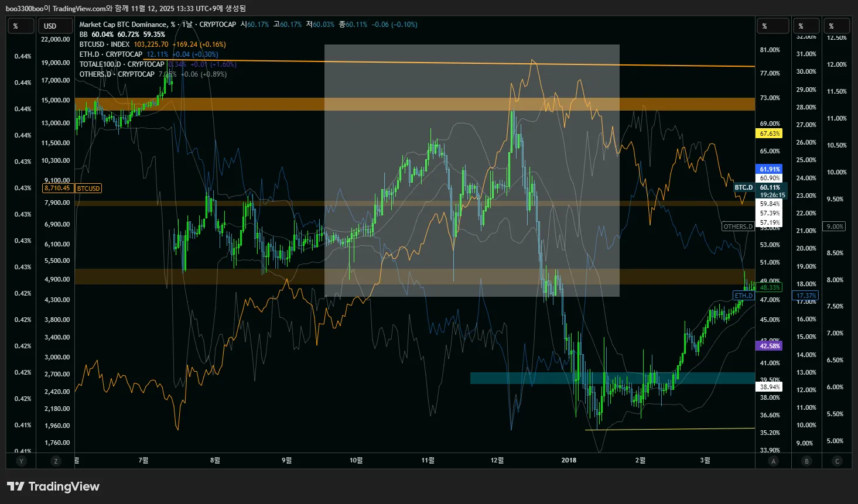Click the ETH.D · CRYPTOCAP legend entry
This screenshot has width=858, height=504.
coord(111,54)
